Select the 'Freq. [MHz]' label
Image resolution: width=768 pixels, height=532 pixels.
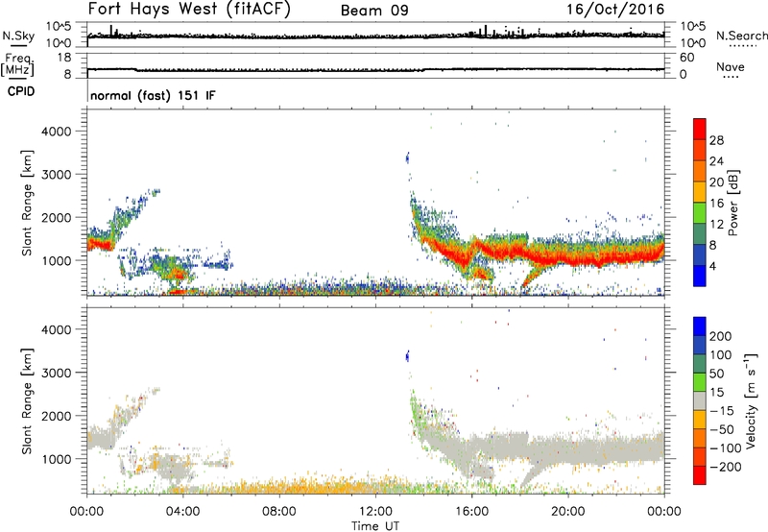[17, 64]
